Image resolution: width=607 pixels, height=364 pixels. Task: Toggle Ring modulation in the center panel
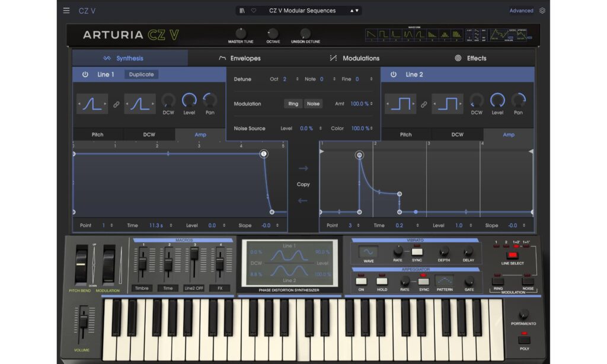(x=293, y=104)
